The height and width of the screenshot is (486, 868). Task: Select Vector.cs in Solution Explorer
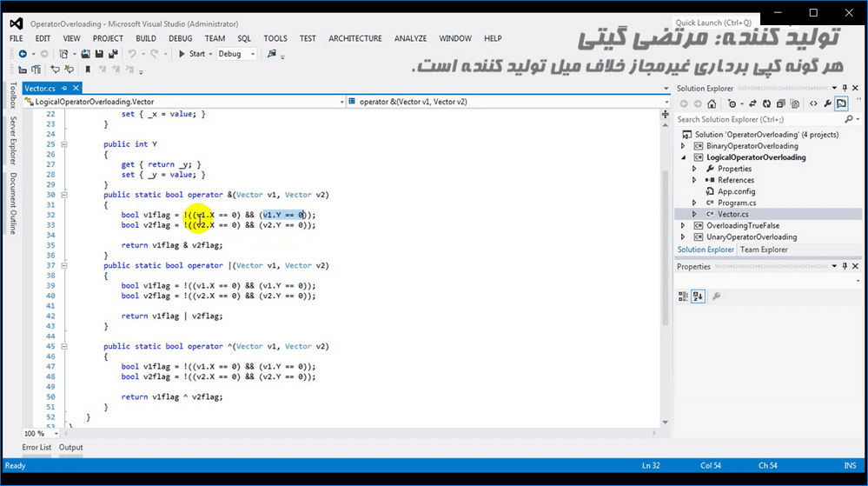point(733,215)
